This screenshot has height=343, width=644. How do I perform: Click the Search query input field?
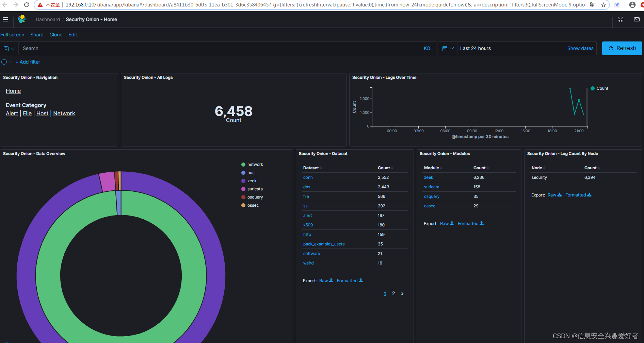[x=220, y=48]
